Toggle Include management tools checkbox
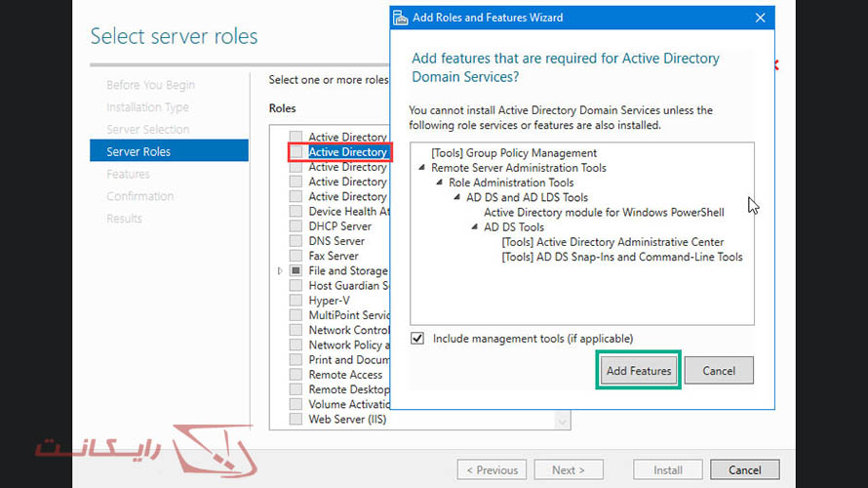868x488 pixels. (417, 339)
